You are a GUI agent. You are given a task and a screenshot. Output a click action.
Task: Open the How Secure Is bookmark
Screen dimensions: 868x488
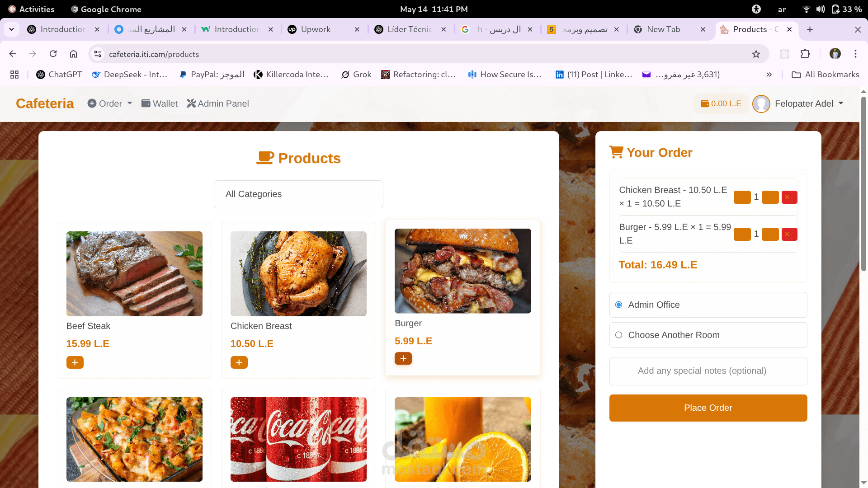tap(505, 75)
